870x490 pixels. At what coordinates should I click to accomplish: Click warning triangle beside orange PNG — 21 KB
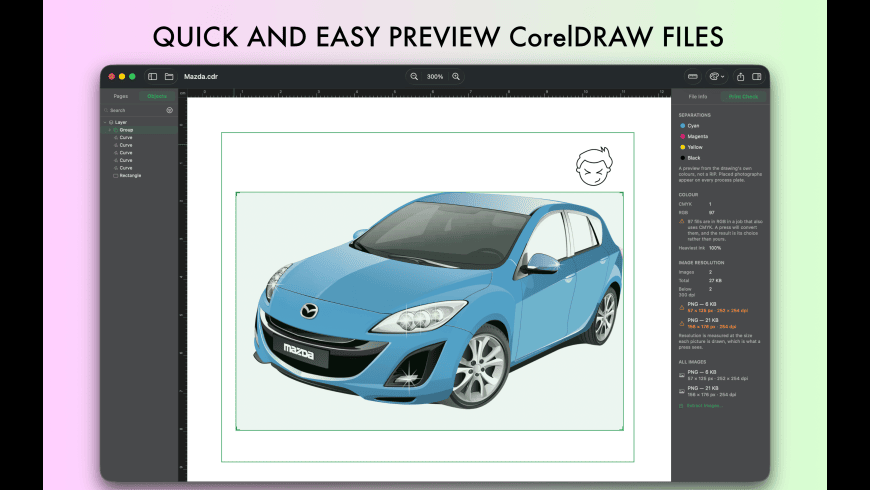(x=682, y=324)
